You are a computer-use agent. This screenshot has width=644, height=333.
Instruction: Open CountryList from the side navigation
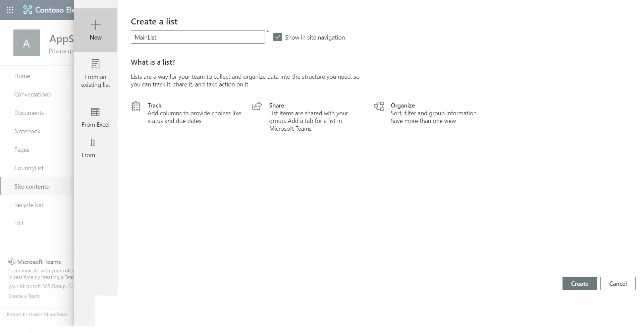click(29, 168)
